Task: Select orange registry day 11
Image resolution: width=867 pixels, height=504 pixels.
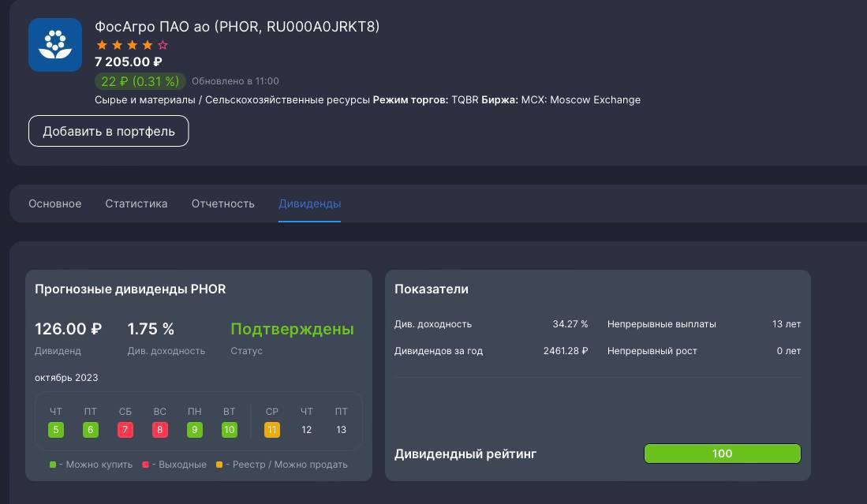Action: pyautogui.click(x=271, y=430)
